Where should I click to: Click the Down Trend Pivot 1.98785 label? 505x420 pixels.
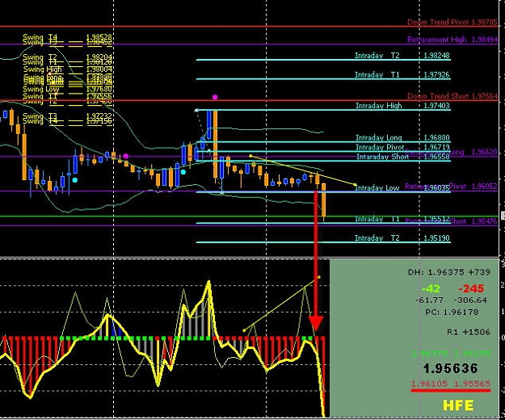[452, 22]
